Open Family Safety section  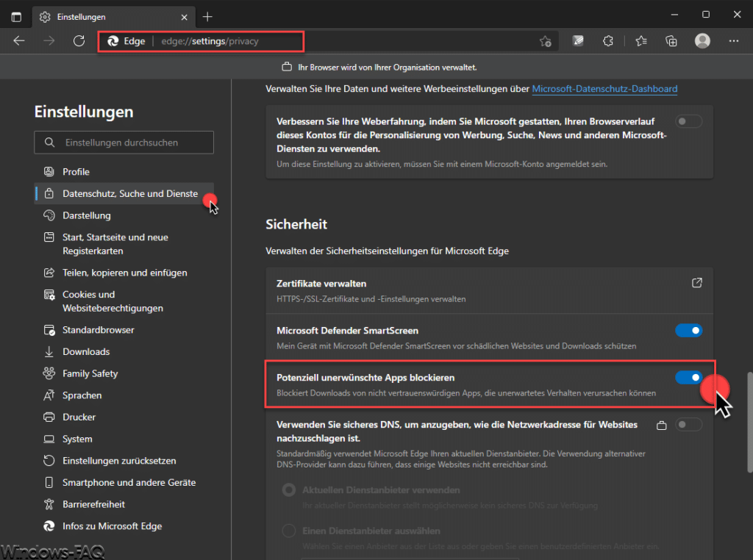[124, 373]
